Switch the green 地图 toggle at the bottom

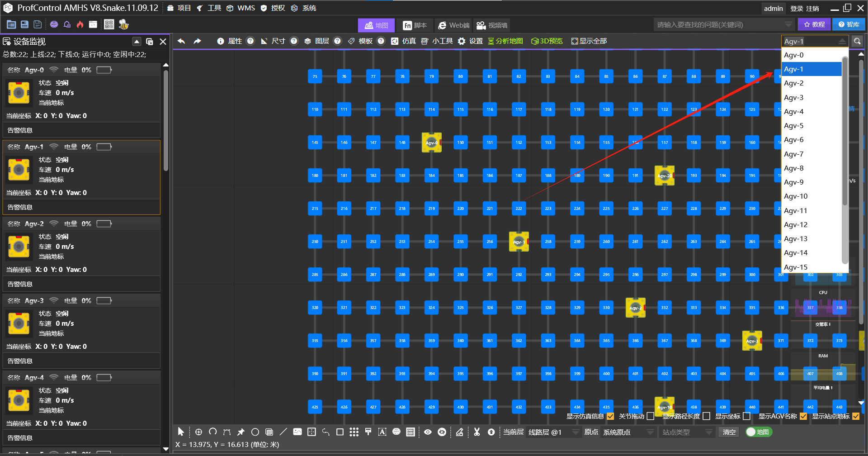click(759, 432)
